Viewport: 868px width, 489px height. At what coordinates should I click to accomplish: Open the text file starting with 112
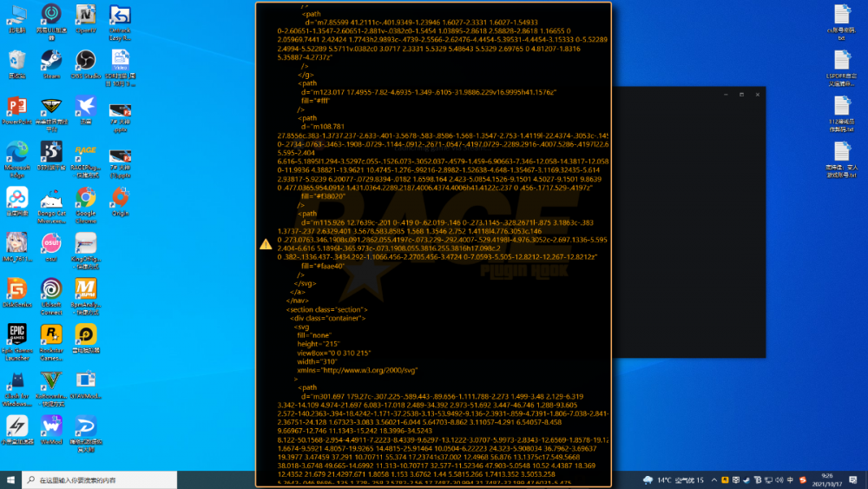point(841,114)
